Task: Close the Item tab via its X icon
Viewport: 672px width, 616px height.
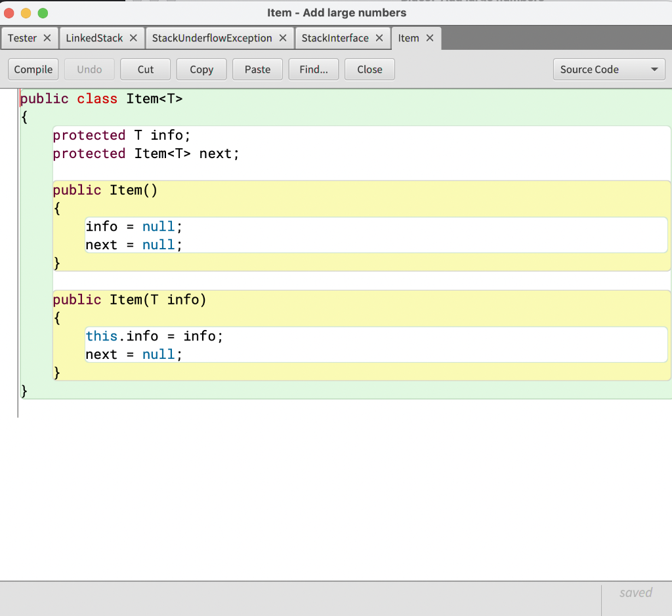Action: pos(429,37)
